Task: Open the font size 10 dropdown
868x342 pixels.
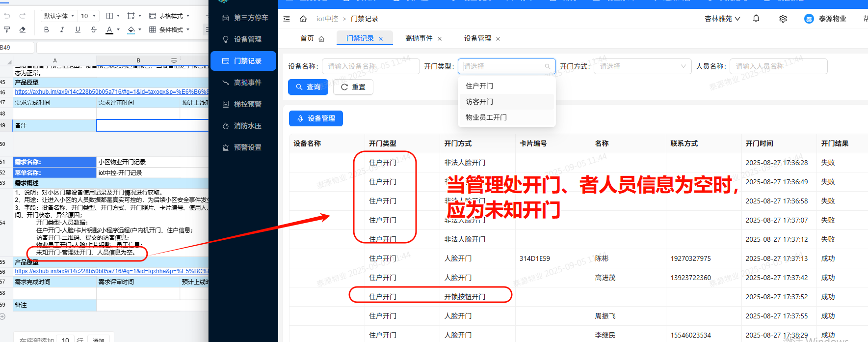Action: (x=89, y=16)
